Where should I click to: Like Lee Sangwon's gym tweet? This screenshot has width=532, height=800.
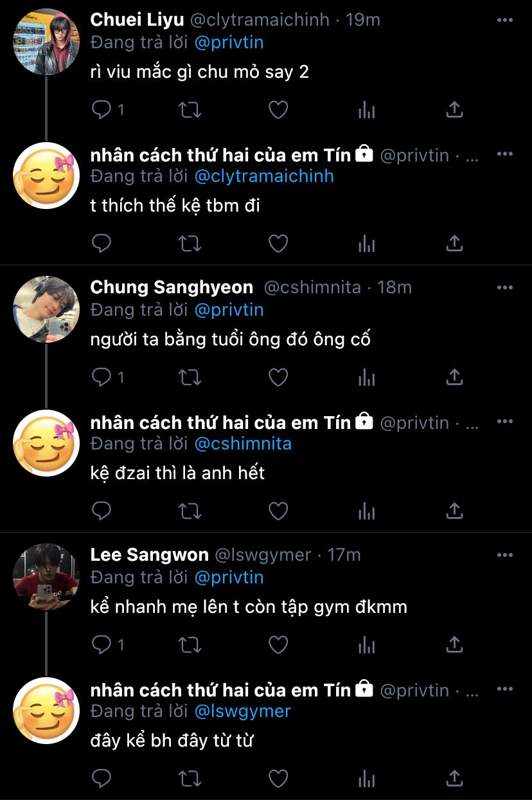[278, 645]
